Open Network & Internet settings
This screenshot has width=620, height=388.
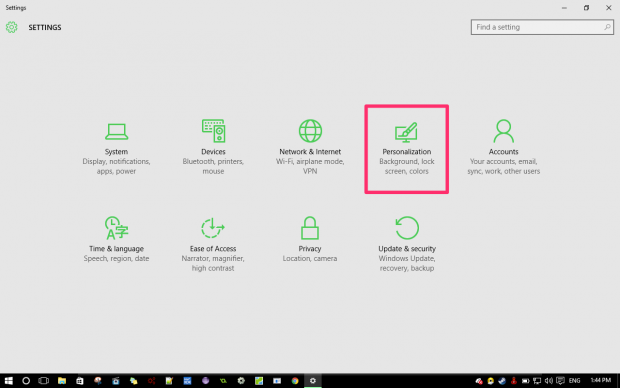pyautogui.click(x=310, y=147)
